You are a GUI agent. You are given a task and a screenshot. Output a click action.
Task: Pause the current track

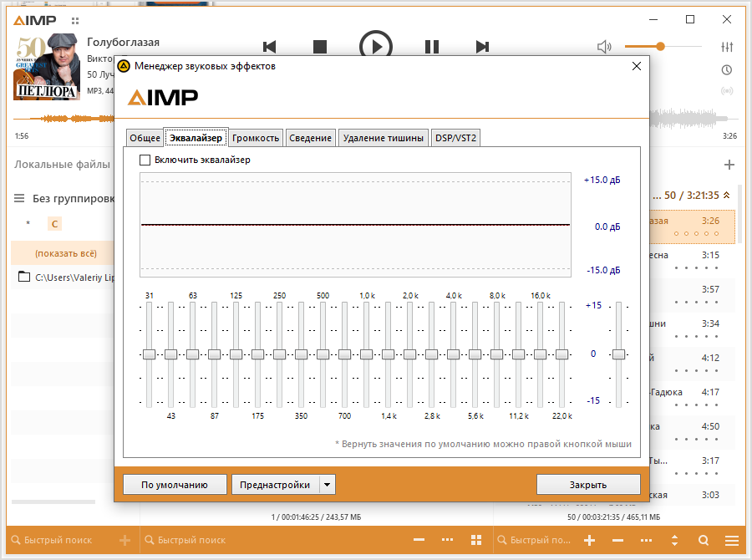coord(432,47)
